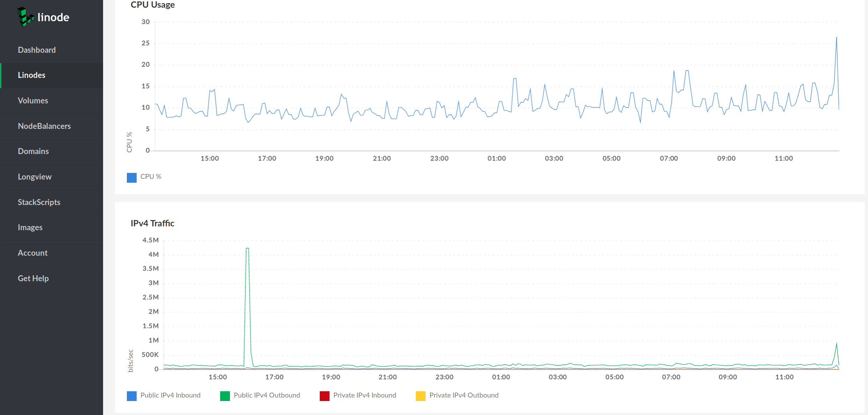
Task: Toggle blue Public IPv4 Inbound swatch
Action: 132,396
